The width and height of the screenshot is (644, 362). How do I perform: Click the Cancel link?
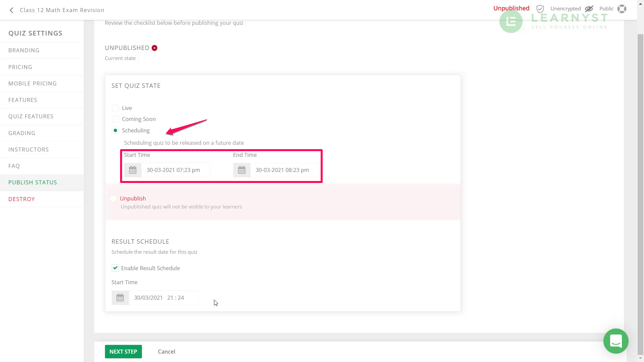166,352
